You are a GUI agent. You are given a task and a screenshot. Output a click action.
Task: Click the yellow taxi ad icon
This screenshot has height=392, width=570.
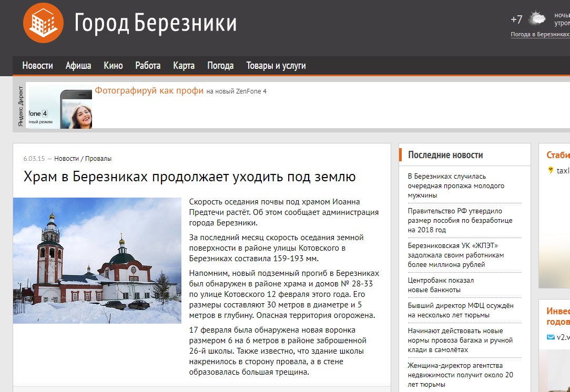(551, 170)
